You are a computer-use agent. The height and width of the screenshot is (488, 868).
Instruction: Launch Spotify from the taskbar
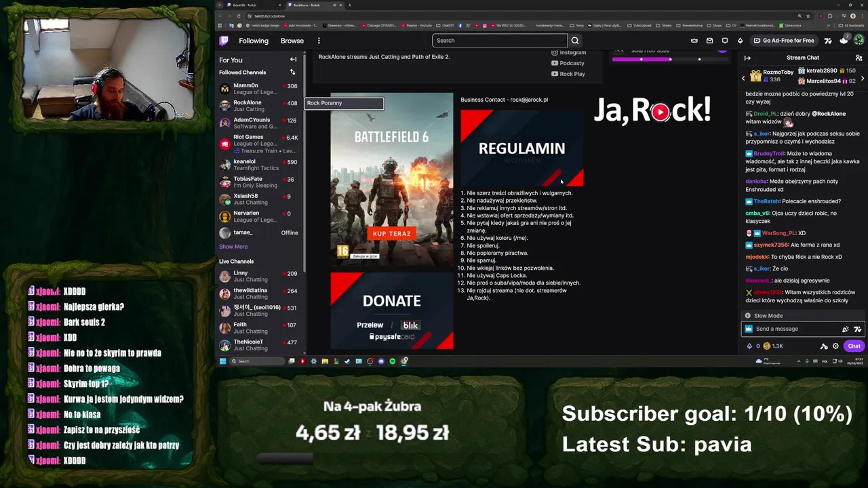(393, 361)
